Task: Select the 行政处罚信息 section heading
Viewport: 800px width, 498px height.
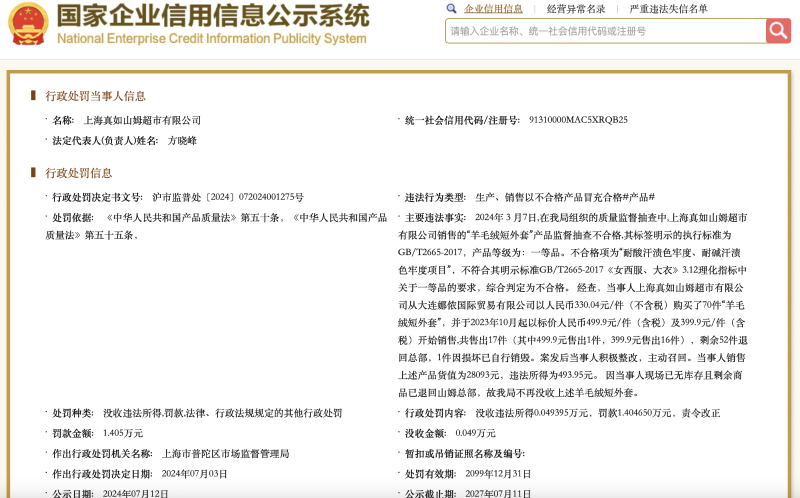Action: pyautogui.click(x=79, y=173)
